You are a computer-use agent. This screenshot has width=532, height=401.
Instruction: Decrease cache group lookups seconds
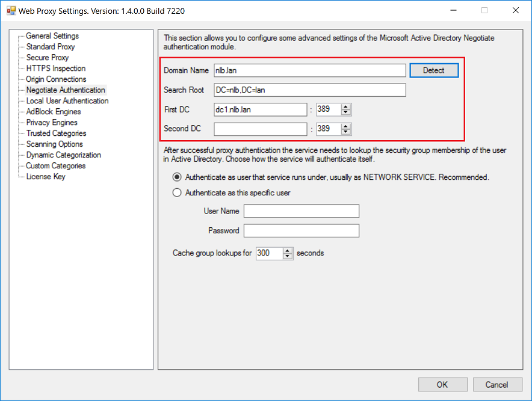288,256
